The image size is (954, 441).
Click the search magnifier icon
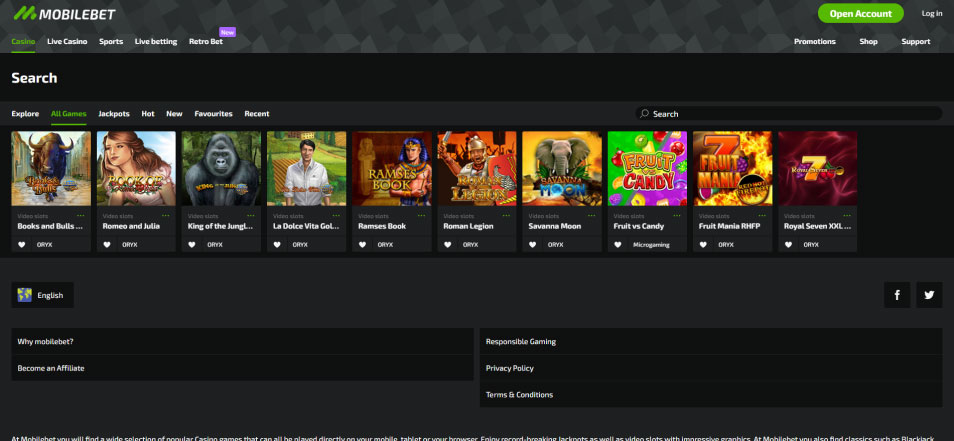(644, 114)
